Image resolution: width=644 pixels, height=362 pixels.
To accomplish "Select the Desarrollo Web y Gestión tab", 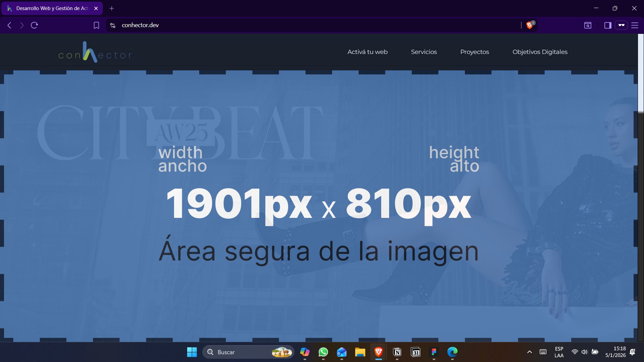I will (50, 8).
